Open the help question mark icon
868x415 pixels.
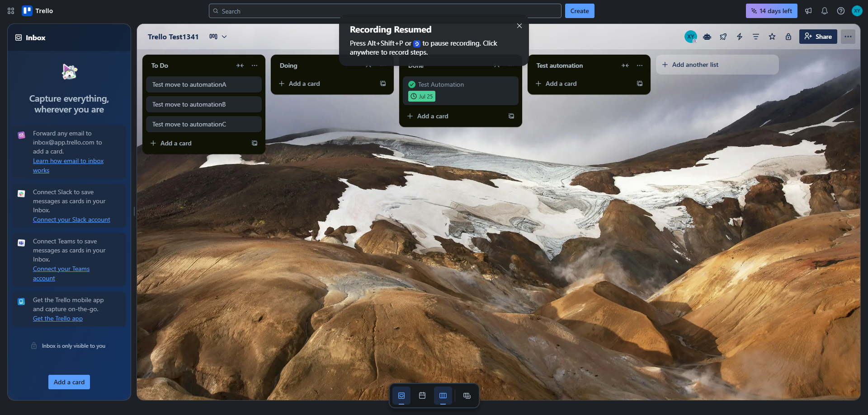point(841,11)
